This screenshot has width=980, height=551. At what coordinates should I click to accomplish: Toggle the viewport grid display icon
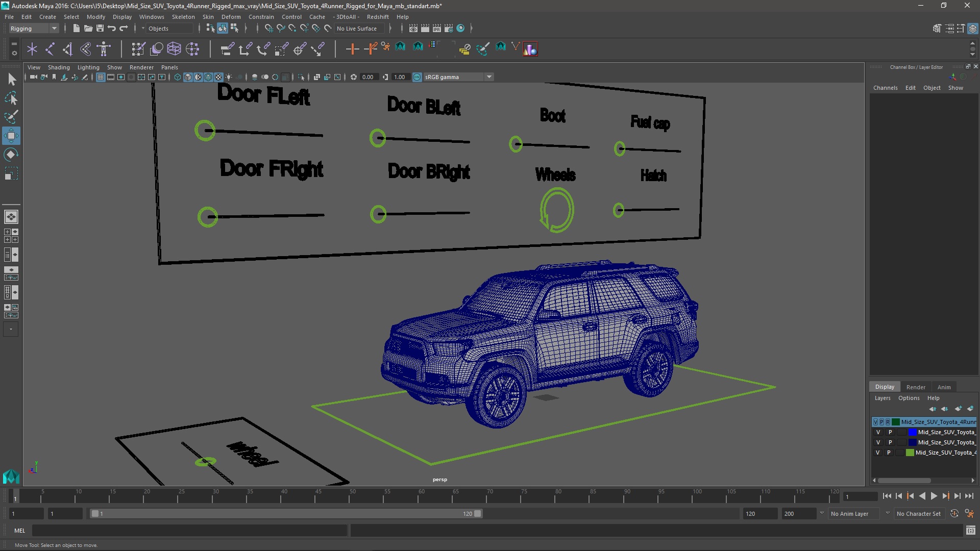(x=101, y=77)
